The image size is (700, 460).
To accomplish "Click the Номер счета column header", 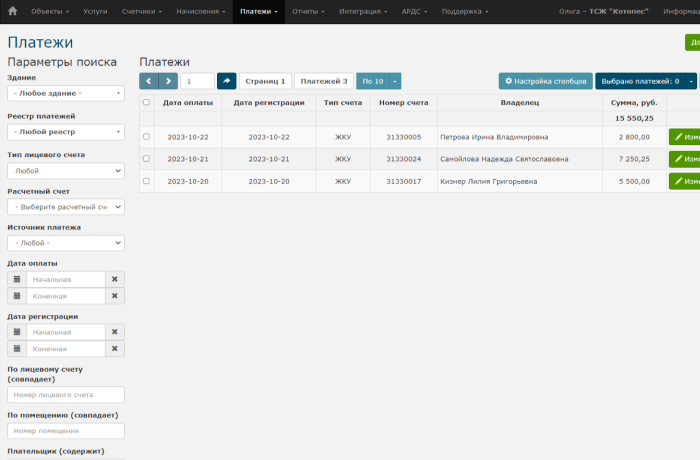I will coord(404,103).
